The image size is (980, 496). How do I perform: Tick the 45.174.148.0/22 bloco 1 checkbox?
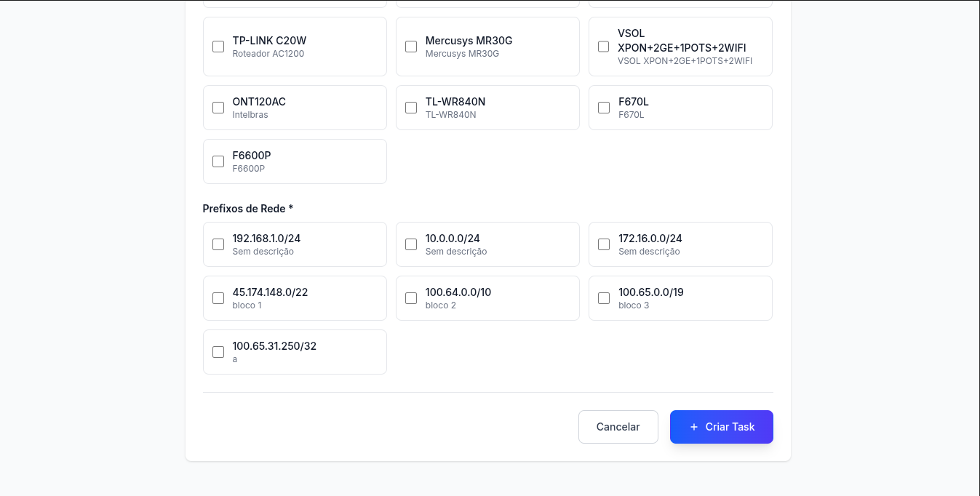click(x=218, y=298)
